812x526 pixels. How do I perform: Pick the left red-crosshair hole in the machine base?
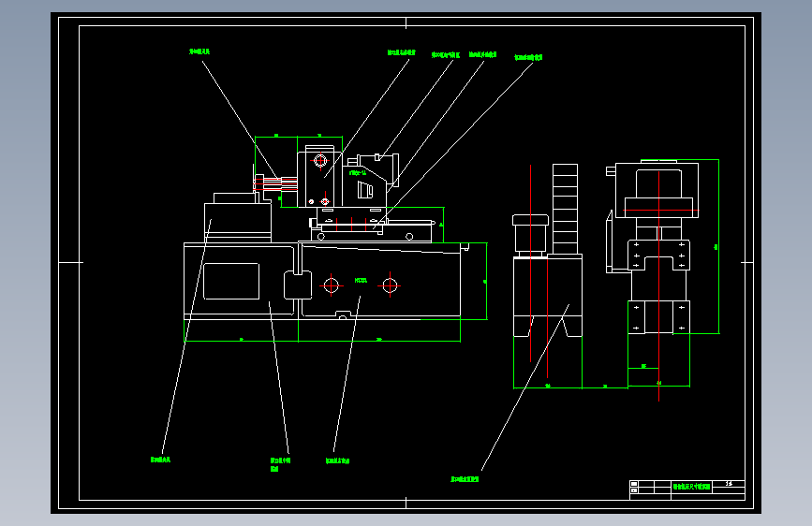331,285
